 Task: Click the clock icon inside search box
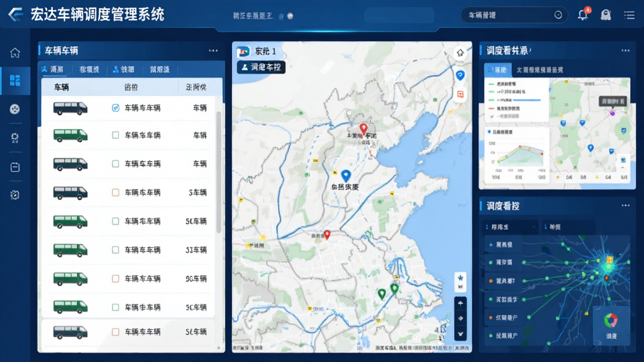tap(558, 15)
